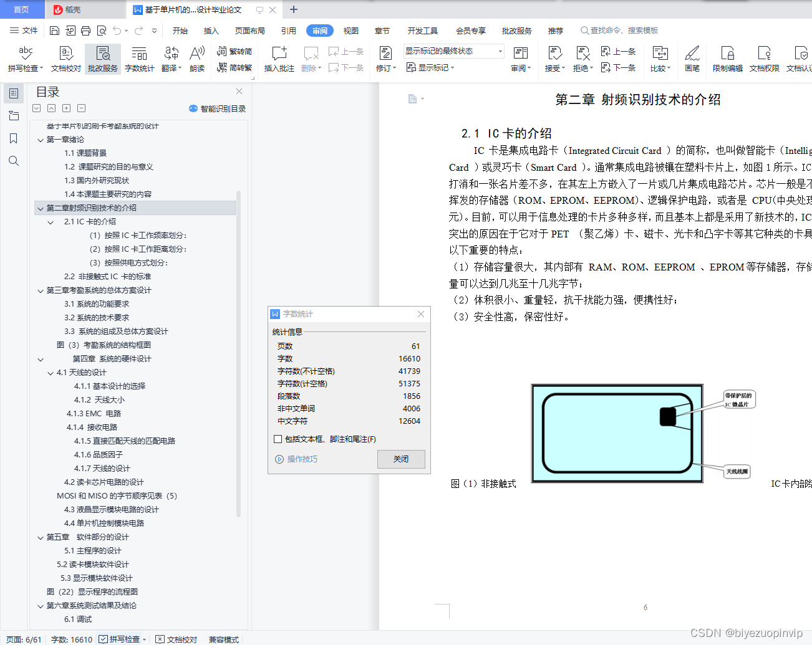
Task: Open a new document tab with plus
Action: click(294, 9)
